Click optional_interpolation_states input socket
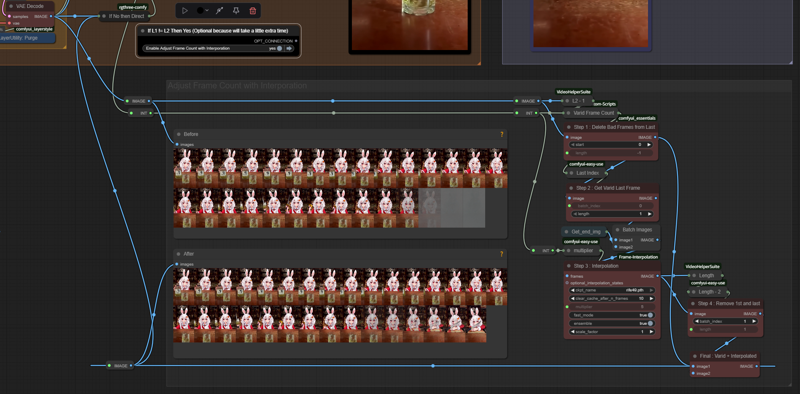This screenshot has height=394, width=800. point(567,283)
